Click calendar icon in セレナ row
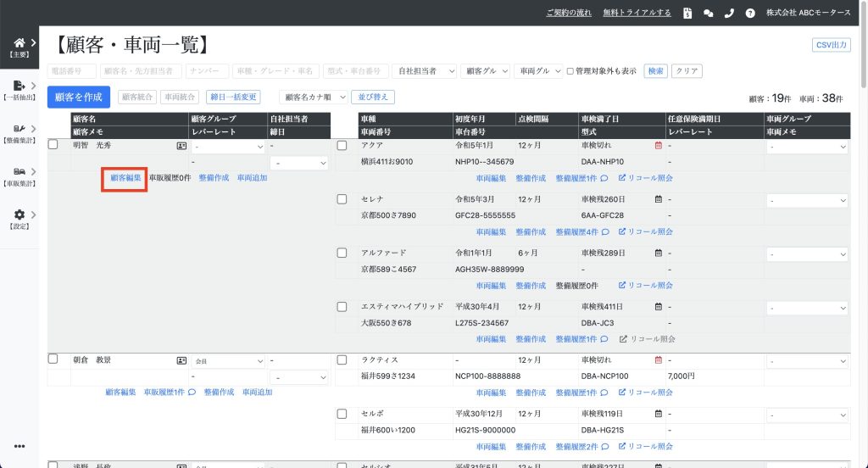The image size is (868, 468). 658,199
